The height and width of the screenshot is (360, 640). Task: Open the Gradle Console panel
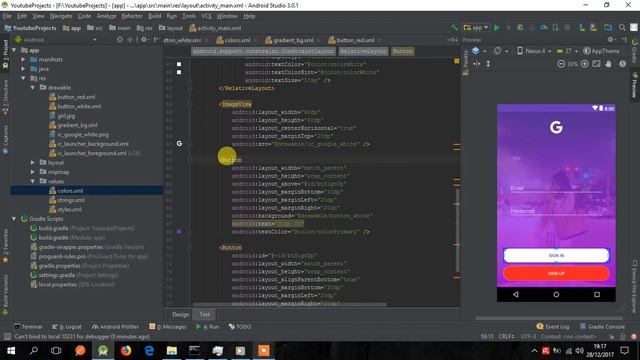pyautogui.click(x=602, y=327)
